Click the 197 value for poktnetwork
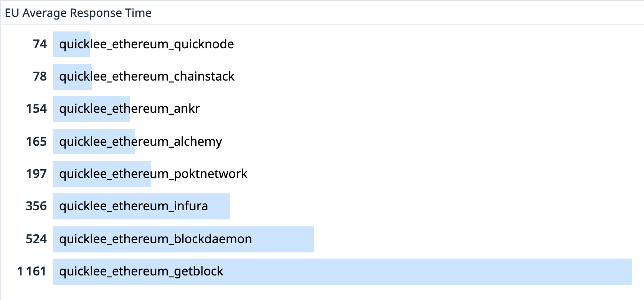Viewport: 644px width, 300px height. click(x=36, y=174)
